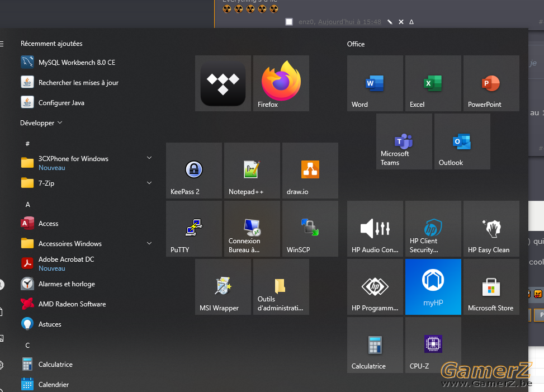Open the TIDAL tile
Screen dimensions: 544x392
(223, 83)
